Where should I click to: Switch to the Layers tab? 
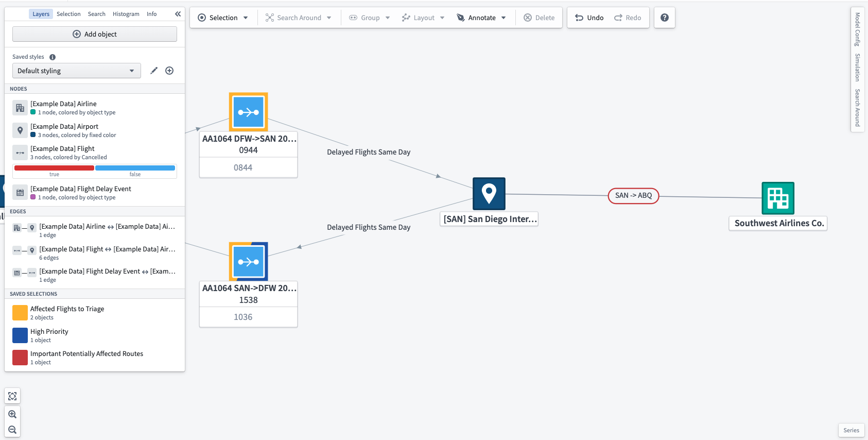coord(41,14)
